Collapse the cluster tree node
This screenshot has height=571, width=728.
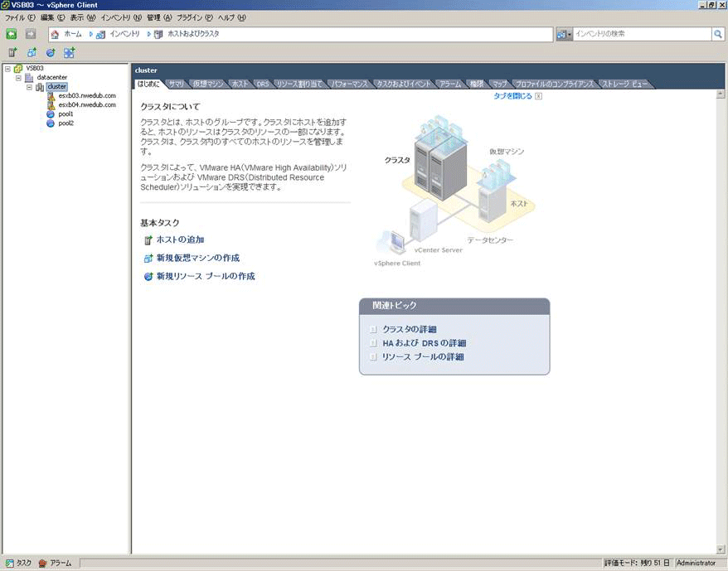[29, 87]
